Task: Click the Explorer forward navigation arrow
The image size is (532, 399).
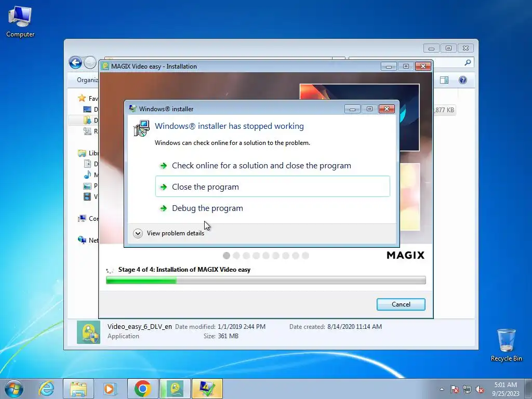Action: [x=90, y=62]
